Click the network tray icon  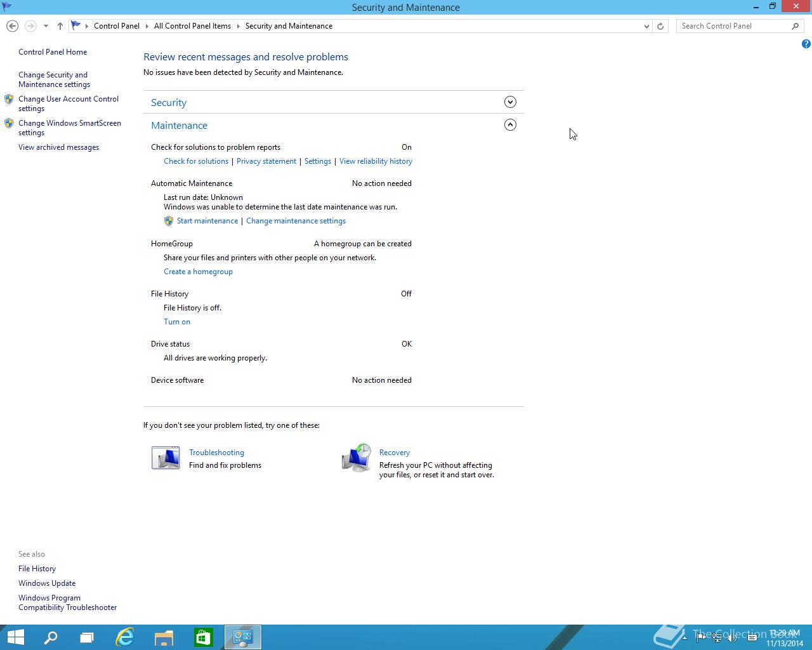click(x=716, y=638)
